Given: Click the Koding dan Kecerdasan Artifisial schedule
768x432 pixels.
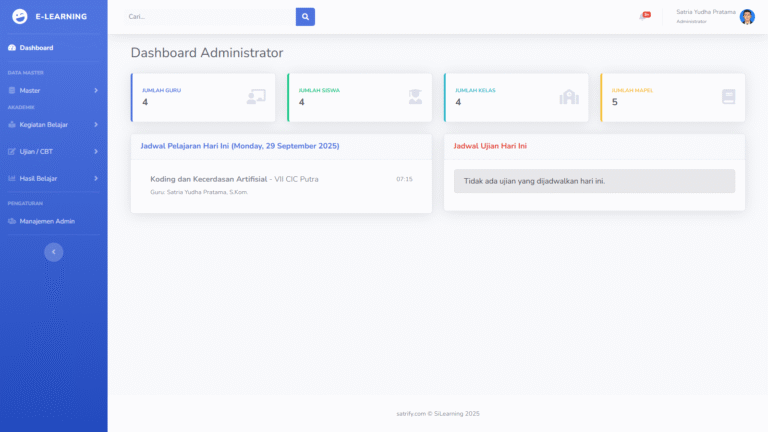Looking at the screenshot, I should 208,179.
